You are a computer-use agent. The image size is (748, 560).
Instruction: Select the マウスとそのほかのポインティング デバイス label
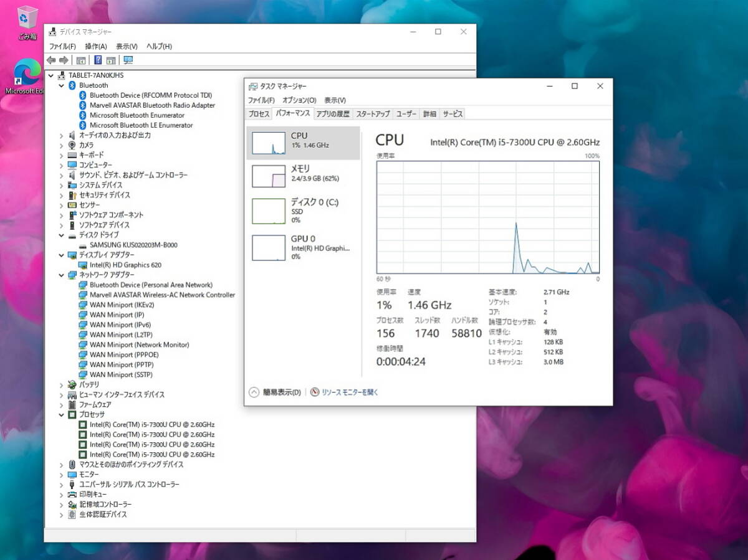pyautogui.click(x=132, y=464)
